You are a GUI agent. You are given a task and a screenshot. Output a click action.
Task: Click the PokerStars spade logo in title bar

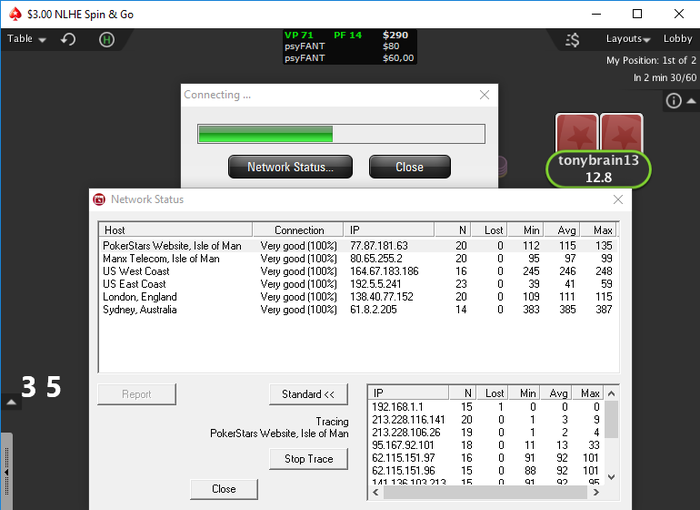pyautogui.click(x=16, y=14)
